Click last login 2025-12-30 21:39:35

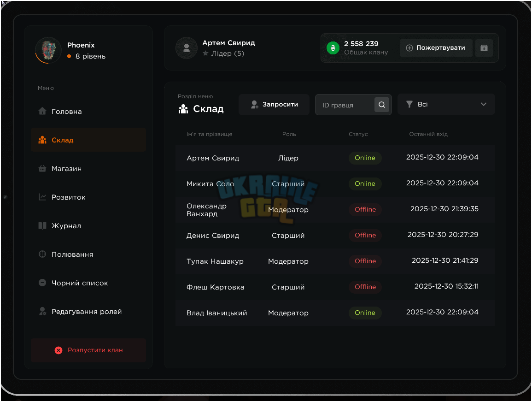(x=444, y=209)
